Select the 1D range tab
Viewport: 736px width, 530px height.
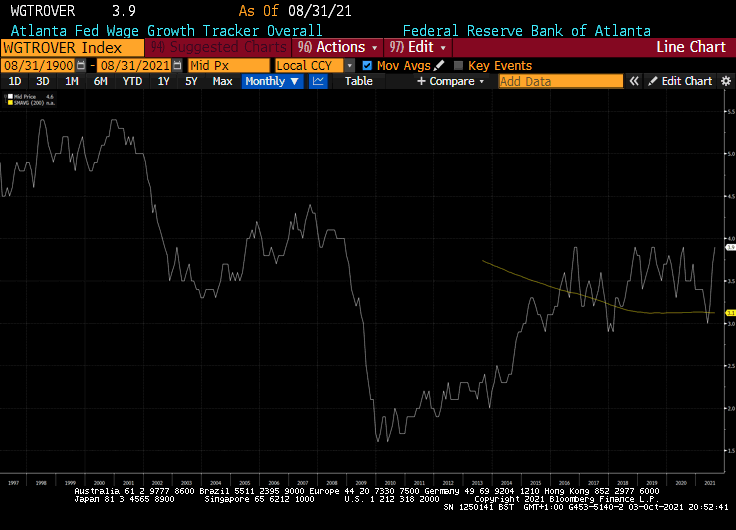coord(15,81)
